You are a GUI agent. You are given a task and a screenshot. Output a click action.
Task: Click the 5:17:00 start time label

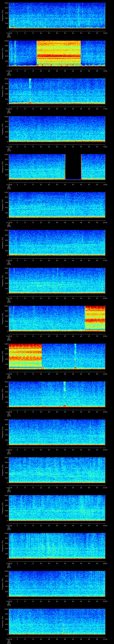click(x=9, y=147)
